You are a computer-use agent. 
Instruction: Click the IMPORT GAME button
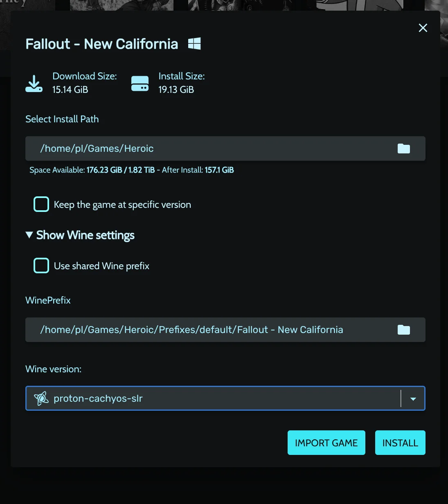tap(326, 443)
